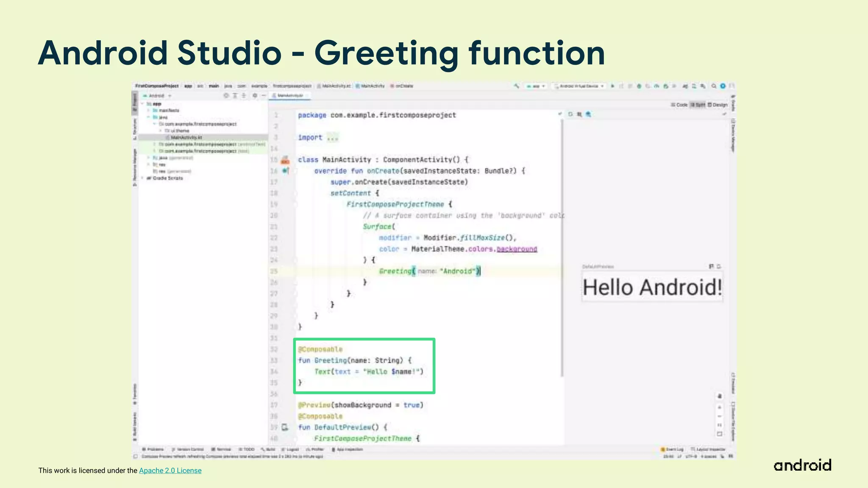Open Search Everywhere magnifier icon

714,86
